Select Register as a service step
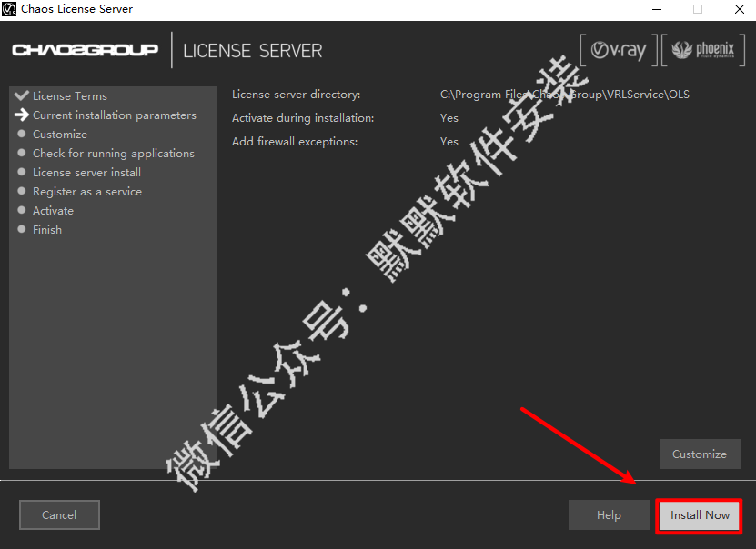756x549 pixels. 87,192
